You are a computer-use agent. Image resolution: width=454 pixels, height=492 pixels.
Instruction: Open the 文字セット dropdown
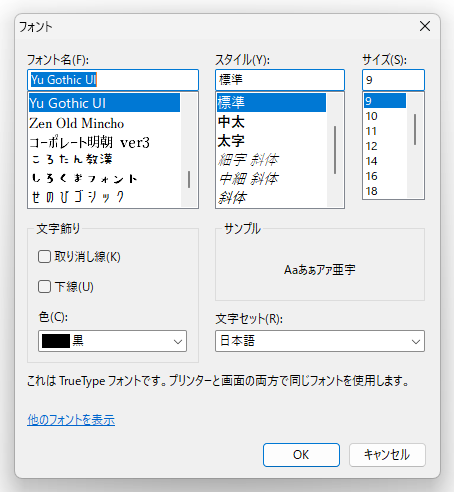pyautogui.click(x=320, y=341)
